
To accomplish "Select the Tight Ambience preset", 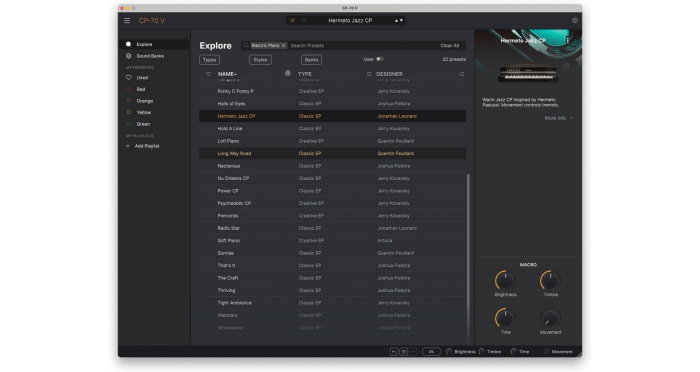I will [333, 303].
